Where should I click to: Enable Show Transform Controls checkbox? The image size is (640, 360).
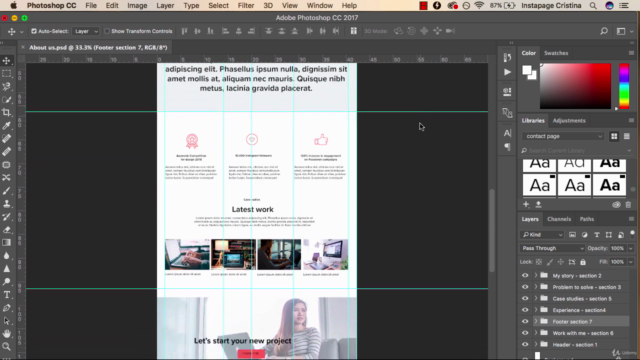(x=107, y=31)
